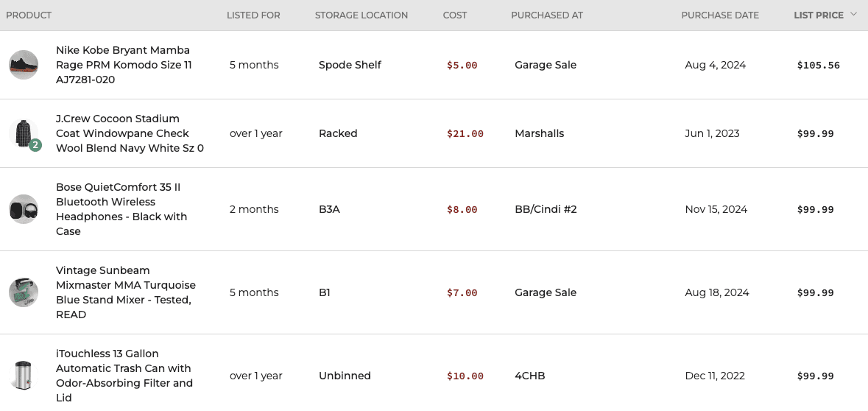Open the J.Crew Cocoon Stadium Coat product title
Screen dimensions: 868x411
tap(130, 133)
